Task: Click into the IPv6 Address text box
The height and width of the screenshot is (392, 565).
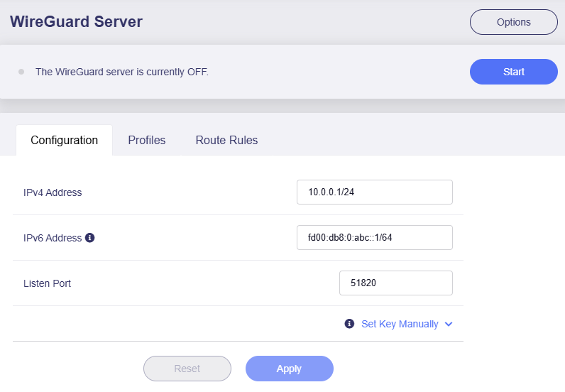Action: (x=374, y=238)
